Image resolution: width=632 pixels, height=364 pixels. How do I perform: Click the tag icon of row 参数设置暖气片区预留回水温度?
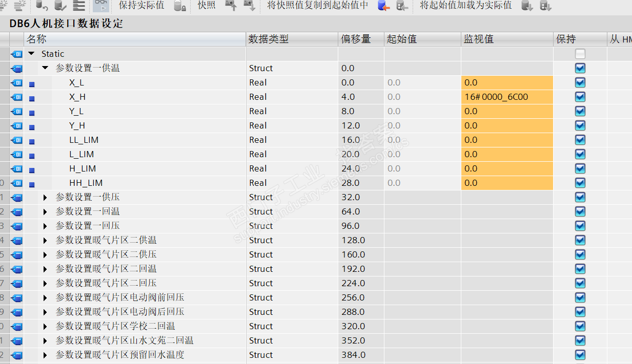pyautogui.click(x=16, y=355)
